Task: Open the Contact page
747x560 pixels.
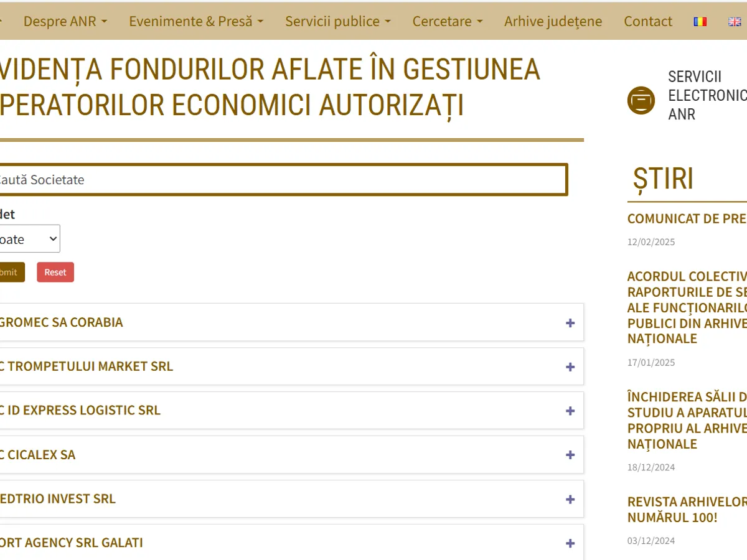Action: point(647,21)
